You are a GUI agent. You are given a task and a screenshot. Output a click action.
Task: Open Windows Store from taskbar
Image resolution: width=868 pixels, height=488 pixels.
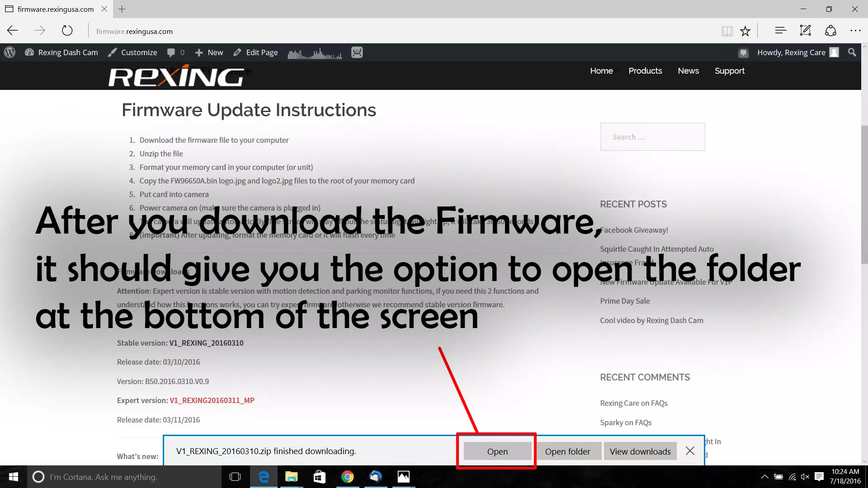(x=320, y=477)
